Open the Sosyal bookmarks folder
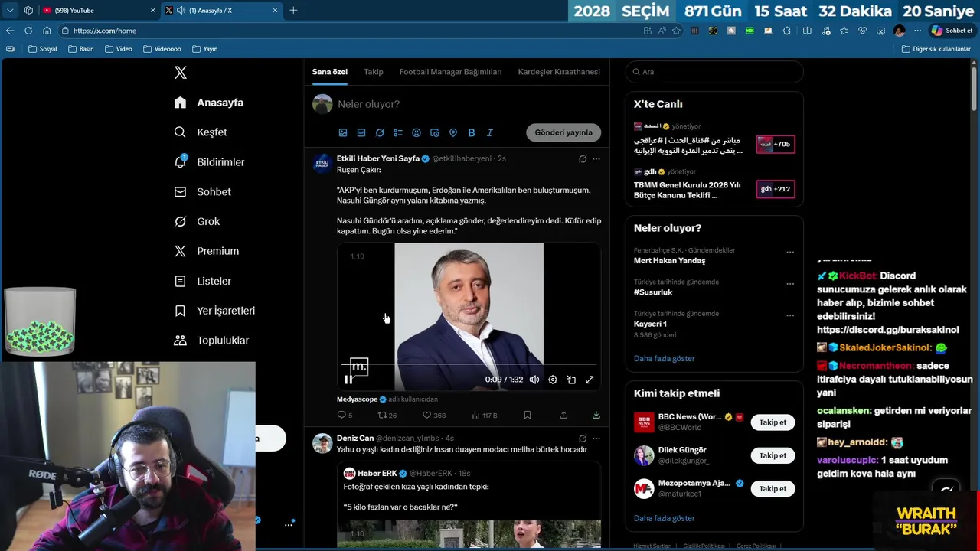This screenshot has height=551, width=980. pyautogui.click(x=43, y=49)
